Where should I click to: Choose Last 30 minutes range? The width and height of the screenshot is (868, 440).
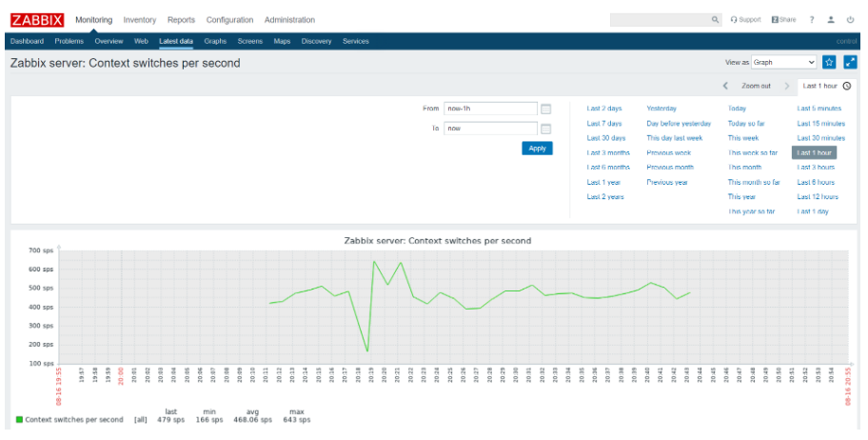pyautogui.click(x=821, y=138)
